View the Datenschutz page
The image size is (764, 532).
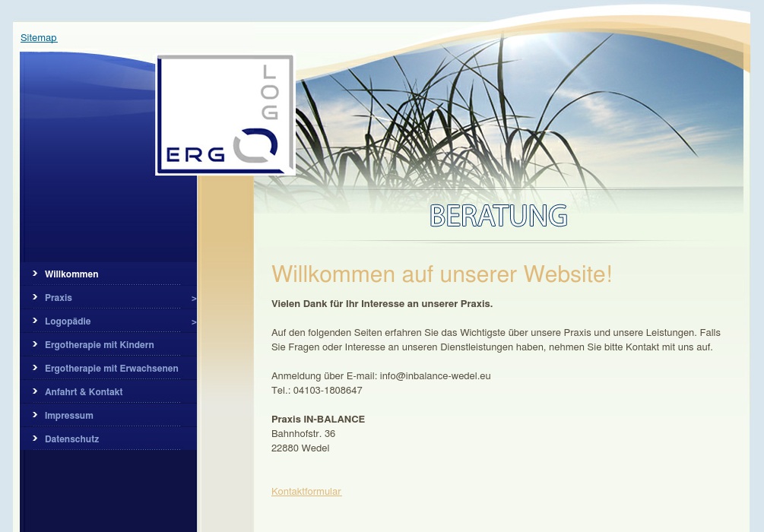[x=71, y=439]
